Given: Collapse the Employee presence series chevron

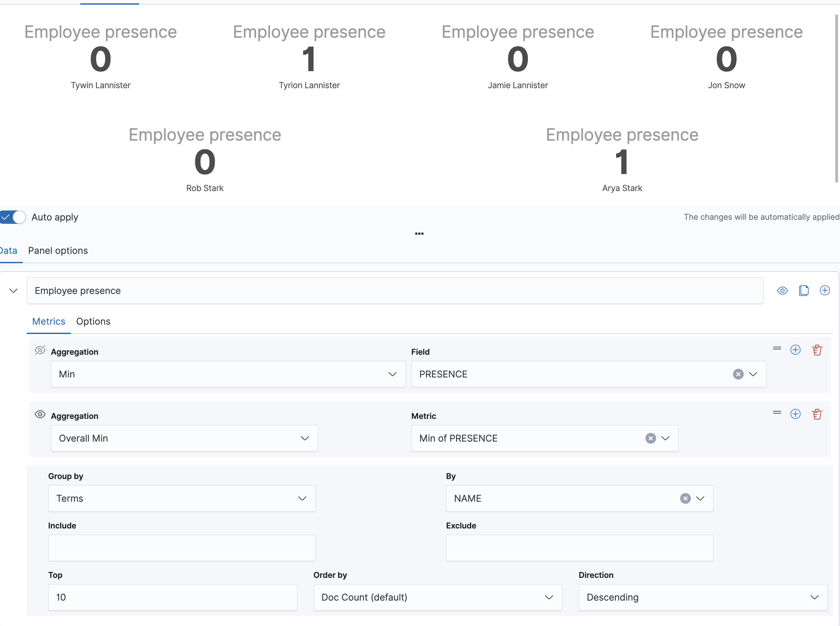Looking at the screenshot, I should [14, 291].
